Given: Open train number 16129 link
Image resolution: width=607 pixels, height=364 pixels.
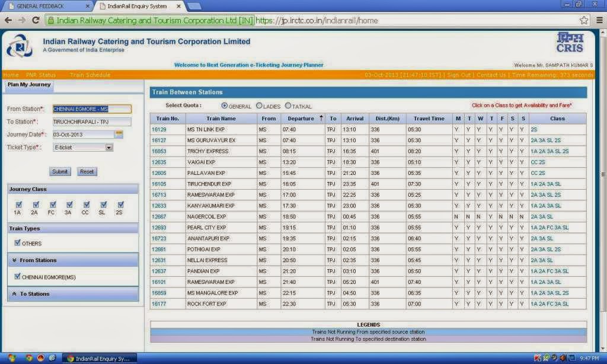Looking at the screenshot, I should tap(159, 129).
